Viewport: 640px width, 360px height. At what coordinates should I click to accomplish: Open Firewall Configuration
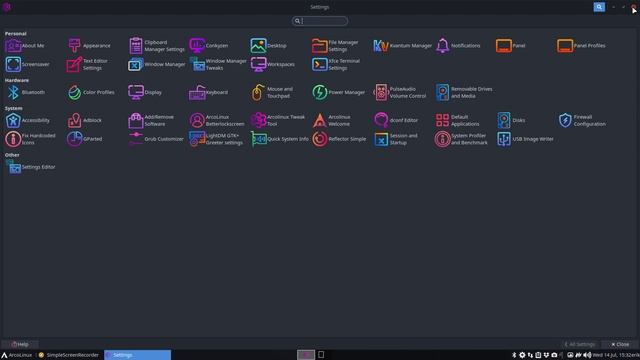[x=582, y=120]
